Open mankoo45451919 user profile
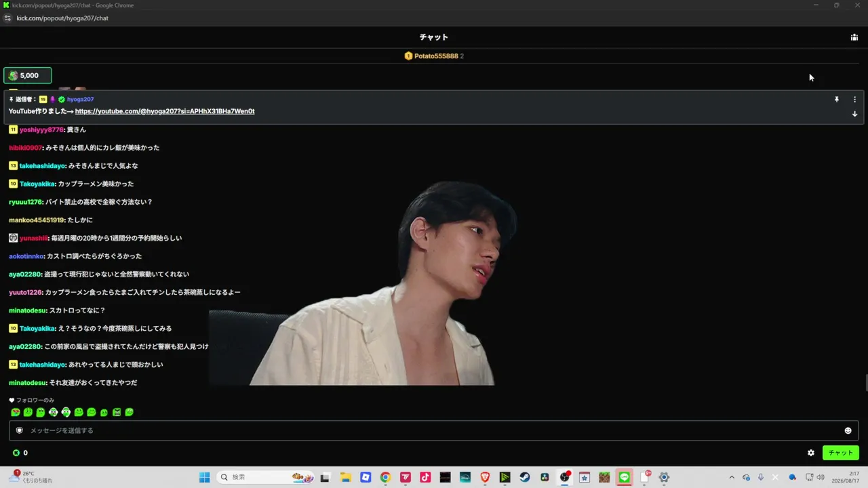 pyautogui.click(x=37, y=220)
